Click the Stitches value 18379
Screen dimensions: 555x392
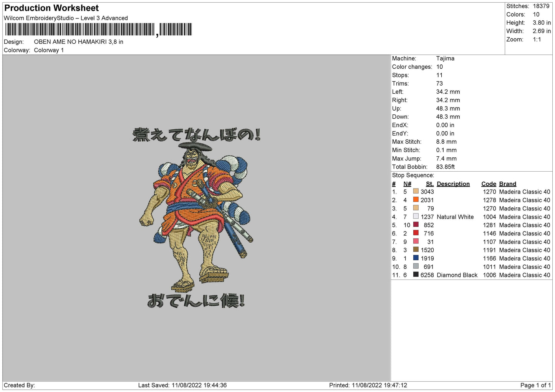(541, 6)
